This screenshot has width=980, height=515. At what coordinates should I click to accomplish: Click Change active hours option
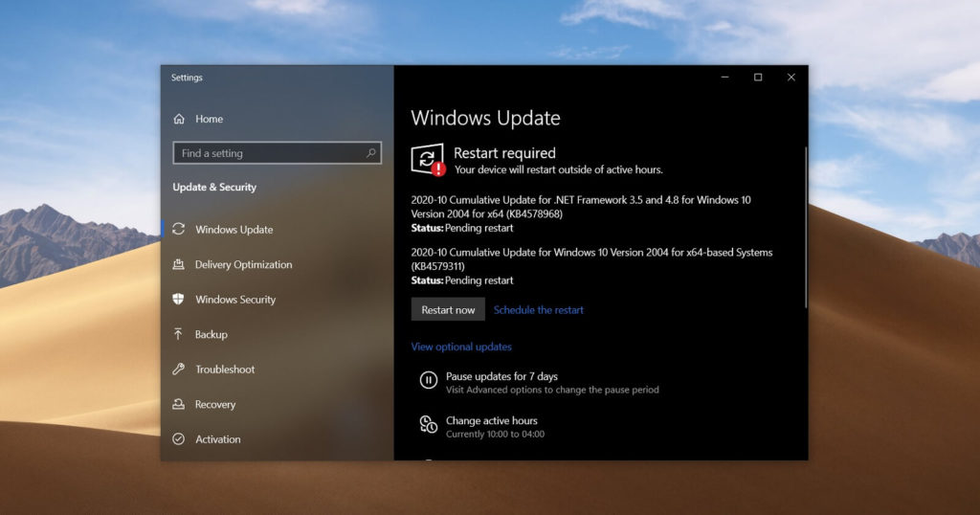coord(491,420)
